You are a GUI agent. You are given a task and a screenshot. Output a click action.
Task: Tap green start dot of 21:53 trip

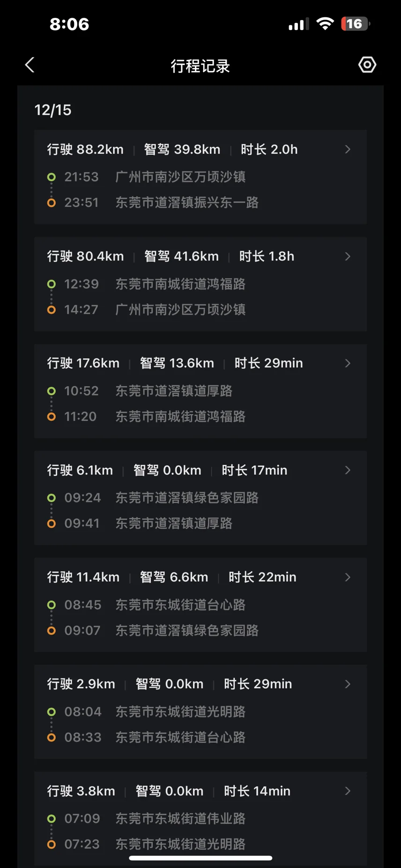(x=52, y=177)
